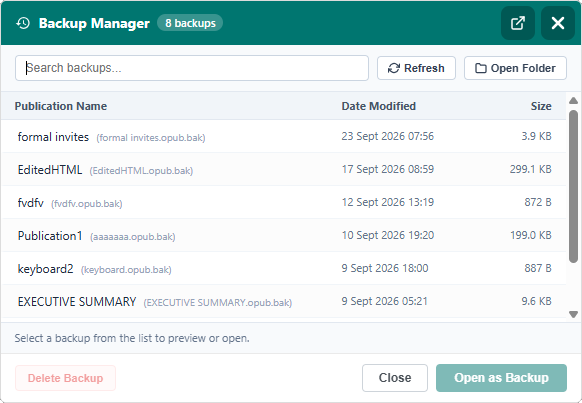
Task: Close the Backup Manager with X icon
Action: pyautogui.click(x=558, y=23)
